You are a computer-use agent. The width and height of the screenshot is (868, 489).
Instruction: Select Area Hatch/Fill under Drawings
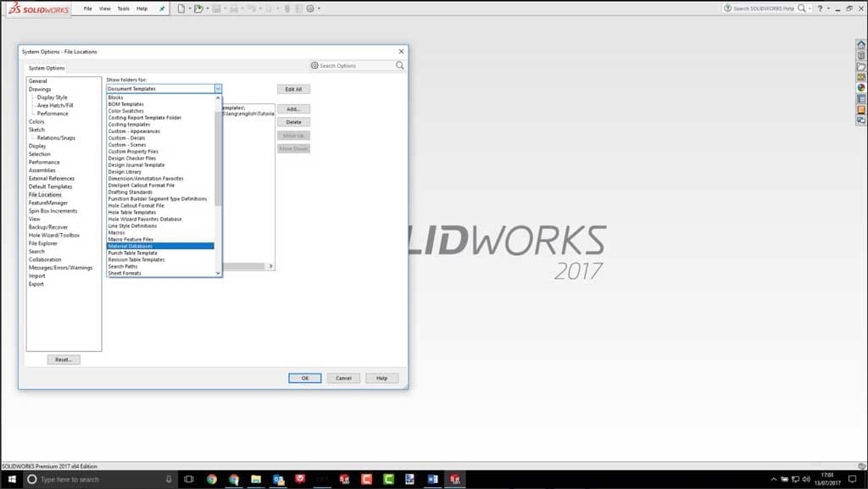[x=55, y=105]
